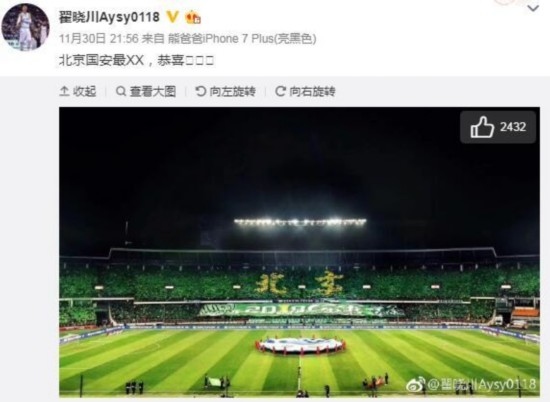Click the counterclockwise arrow icon for 向左旋转
The height and width of the screenshot is (402, 550).
click(201, 92)
